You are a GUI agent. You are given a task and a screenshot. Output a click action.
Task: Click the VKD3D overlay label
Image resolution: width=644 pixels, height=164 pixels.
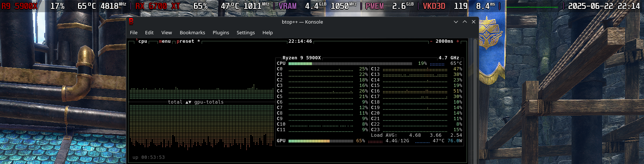pos(434,6)
